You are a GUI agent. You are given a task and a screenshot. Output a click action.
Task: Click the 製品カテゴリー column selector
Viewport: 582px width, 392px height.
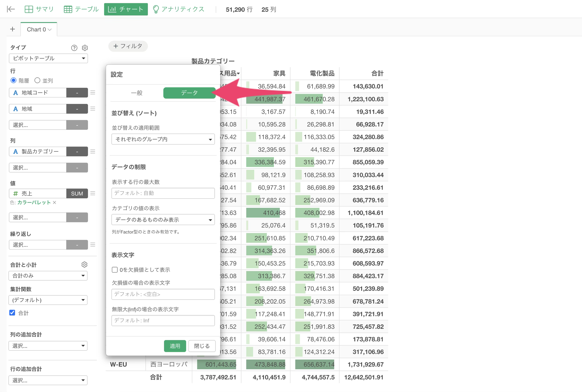tap(38, 151)
